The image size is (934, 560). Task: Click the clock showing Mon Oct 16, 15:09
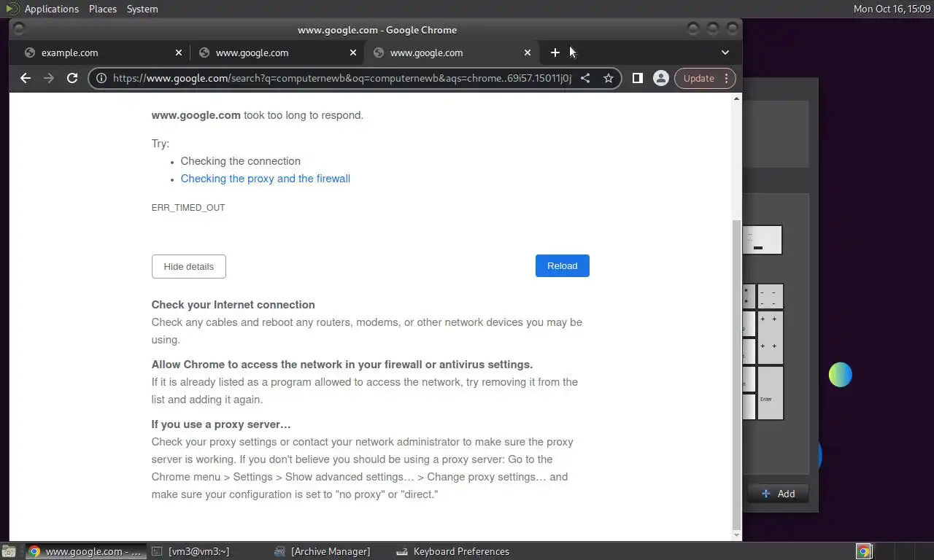point(892,9)
